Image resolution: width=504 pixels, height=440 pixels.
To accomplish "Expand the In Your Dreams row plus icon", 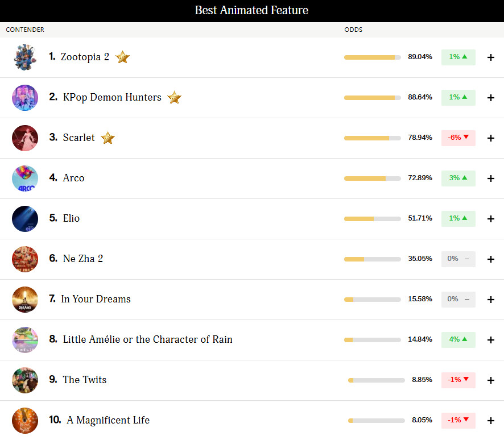I will tap(491, 300).
